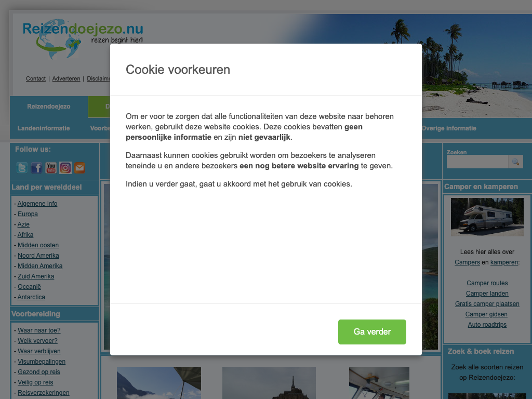Viewport: 532px width, 399px height.
Task: Open the Waar naar toe? link
Action: 39,330
